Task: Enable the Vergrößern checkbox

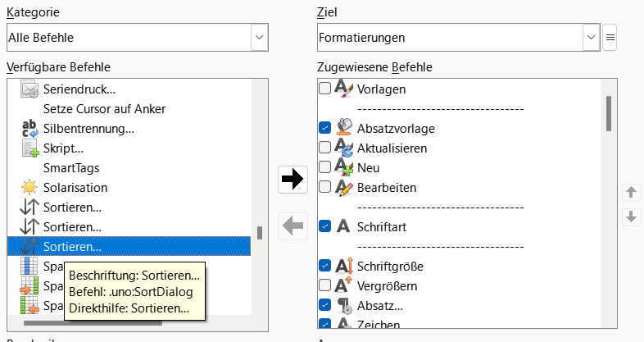Action: coord(325,285)
